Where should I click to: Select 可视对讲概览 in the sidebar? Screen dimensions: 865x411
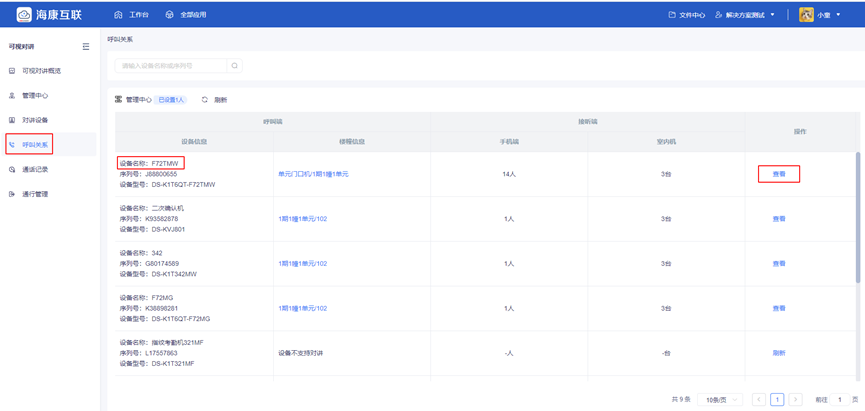[41, 71]
